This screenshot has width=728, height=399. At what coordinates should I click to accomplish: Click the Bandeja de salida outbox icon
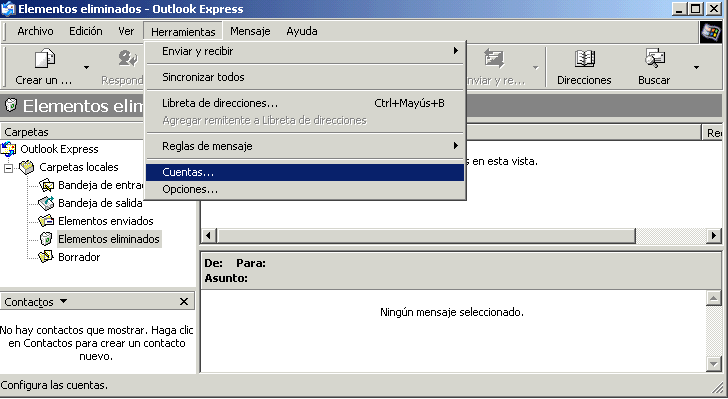pos(46,203)
